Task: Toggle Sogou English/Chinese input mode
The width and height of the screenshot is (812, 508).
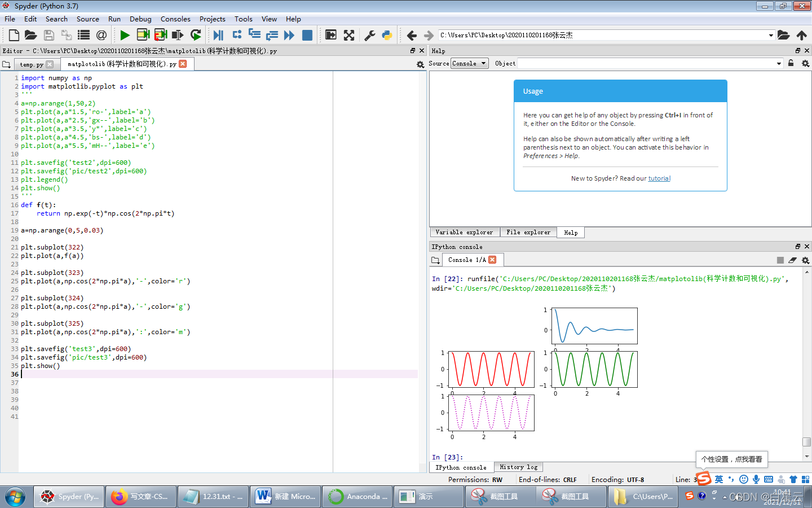Action: [718, 479]
